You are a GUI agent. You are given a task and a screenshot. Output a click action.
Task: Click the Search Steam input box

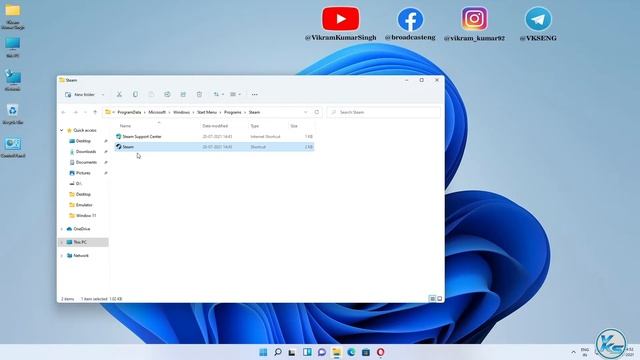click(384, 112)
